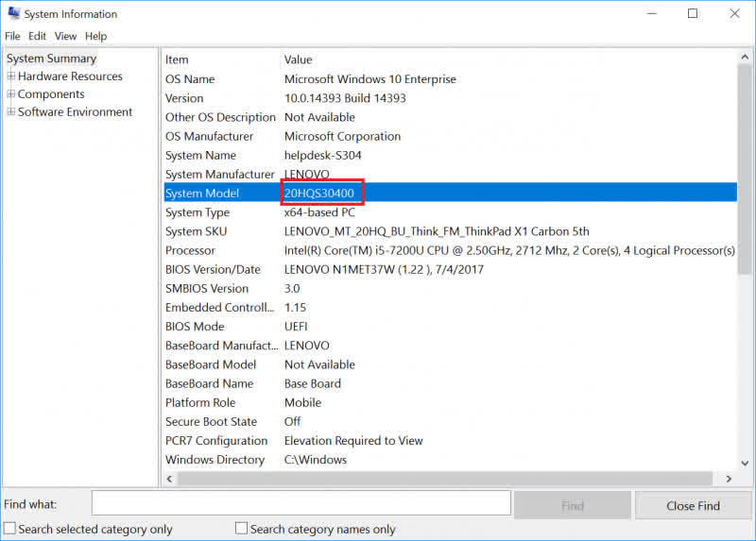
Task: Select the BIOS Version/Date row
Action: [451, 269]
